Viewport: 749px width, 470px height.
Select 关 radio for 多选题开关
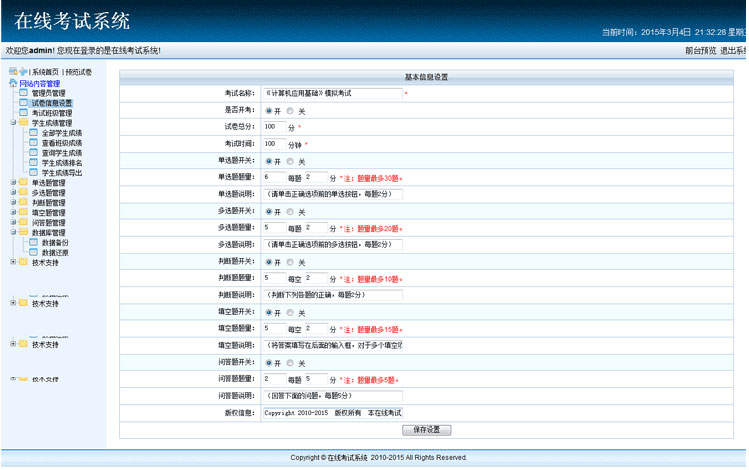(x=291, y=212)
